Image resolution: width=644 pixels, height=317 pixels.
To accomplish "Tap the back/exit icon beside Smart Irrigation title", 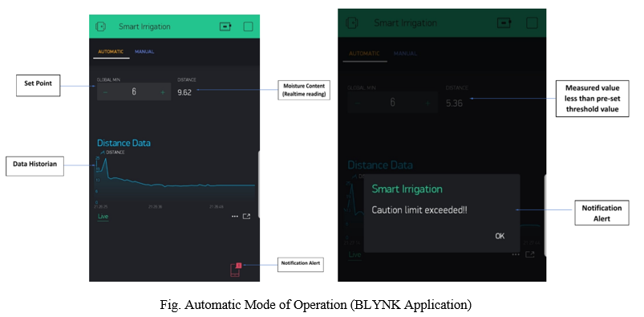I will click(100, 26).
